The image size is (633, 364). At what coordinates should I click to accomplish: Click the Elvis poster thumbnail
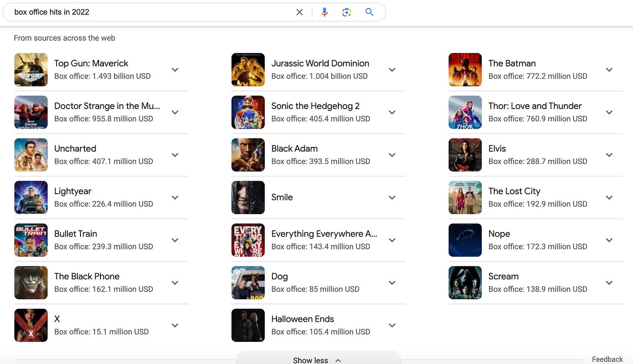(465, 155)
